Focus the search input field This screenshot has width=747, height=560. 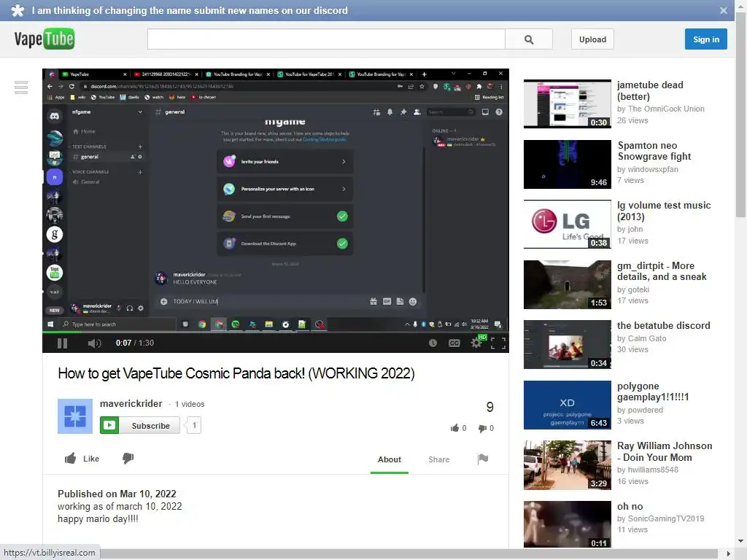[x=326, y=39]
